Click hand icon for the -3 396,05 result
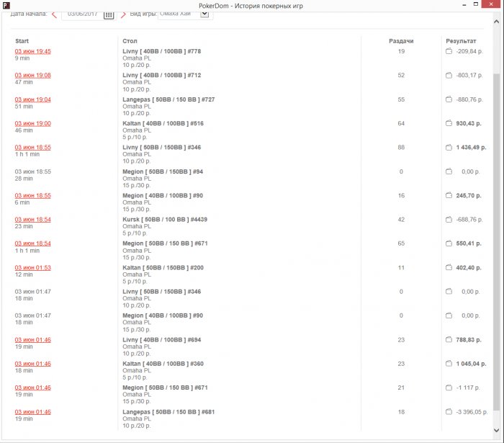 coord(449,412)
